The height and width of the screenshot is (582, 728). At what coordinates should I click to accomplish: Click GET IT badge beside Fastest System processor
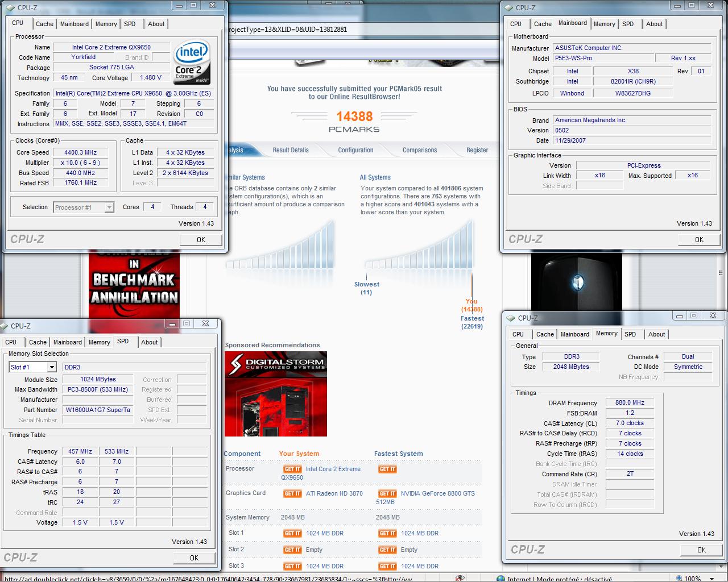pos(387,469)
